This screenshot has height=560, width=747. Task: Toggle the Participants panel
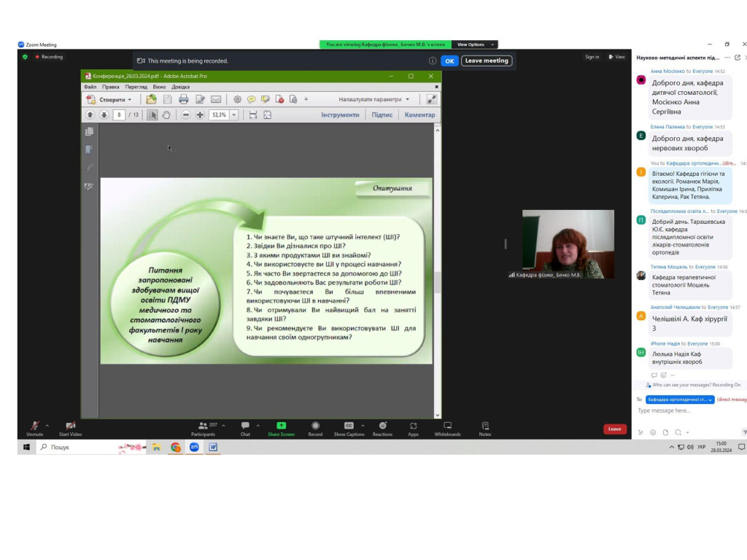coord(204,429)
